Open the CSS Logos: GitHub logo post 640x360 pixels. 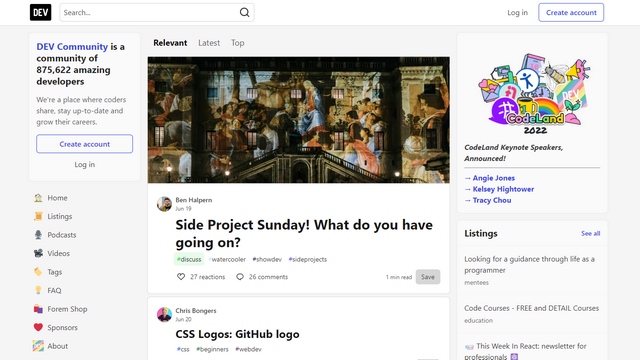(x=237, y=334)
